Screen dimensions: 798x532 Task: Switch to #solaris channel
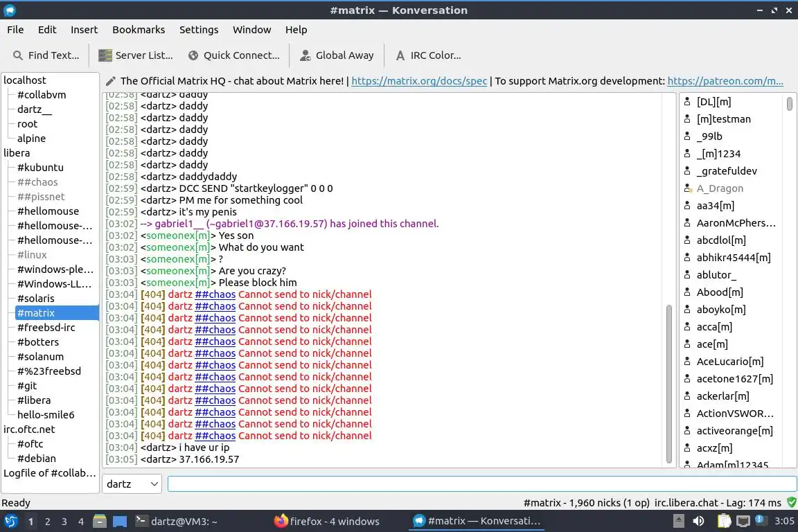(x=35, y=299)
